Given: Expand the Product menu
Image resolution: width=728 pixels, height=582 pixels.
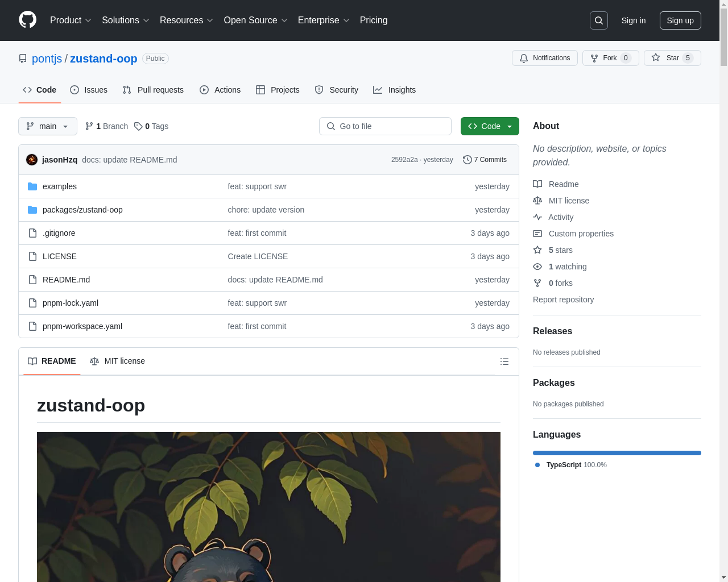Looking at the screenshot, I should [71, 20].
